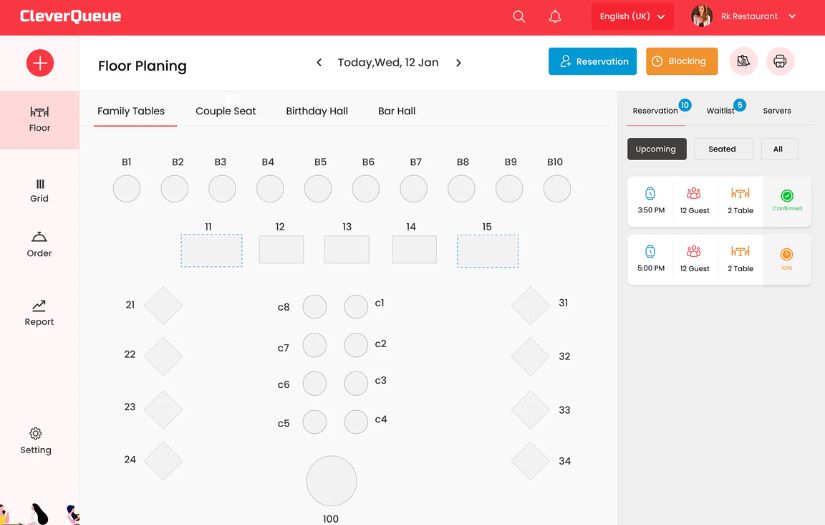The image size is (825, 525).
Task: Open Waitlist panel tab
Action: (x=720, y=111)
